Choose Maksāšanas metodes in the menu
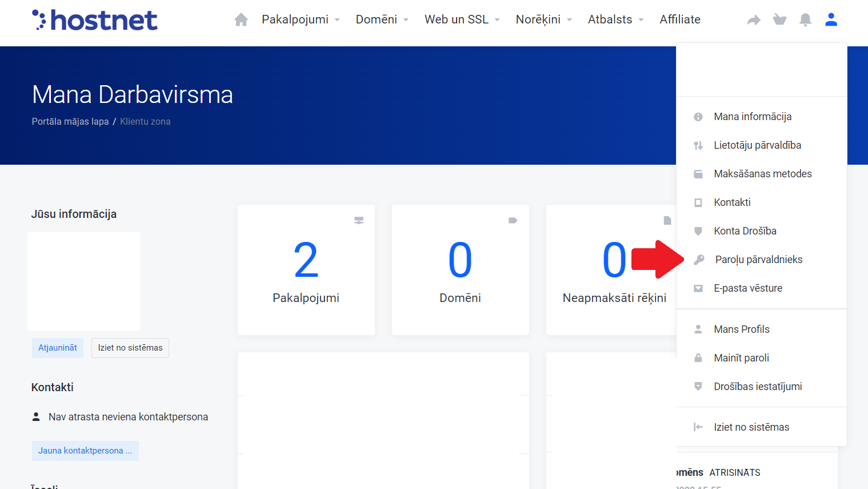868x489 pixels. [x=762, y=174]
